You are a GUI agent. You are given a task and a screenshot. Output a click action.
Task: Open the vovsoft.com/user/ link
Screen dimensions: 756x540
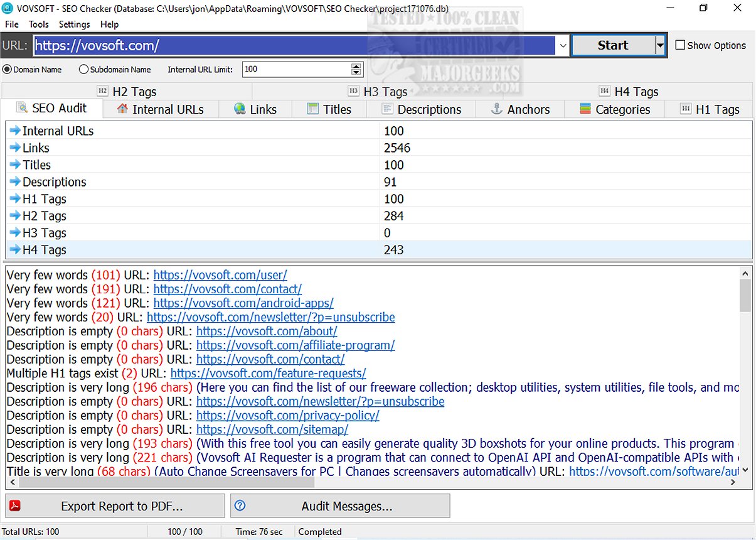220,275
